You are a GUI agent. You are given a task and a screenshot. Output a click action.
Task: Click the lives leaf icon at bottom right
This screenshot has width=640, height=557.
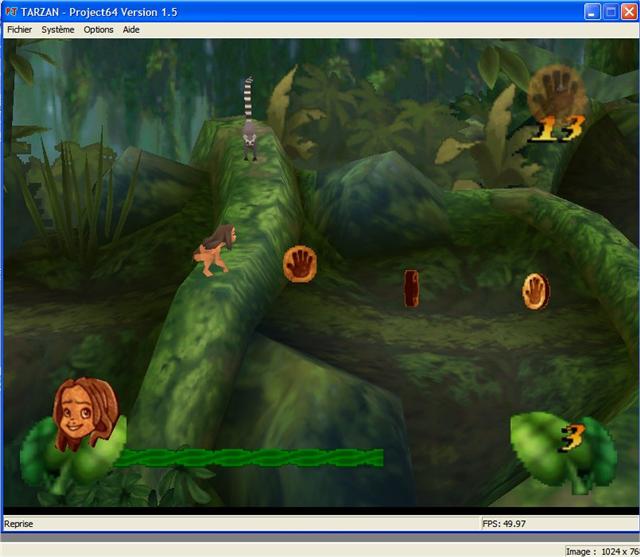(564, 451)
